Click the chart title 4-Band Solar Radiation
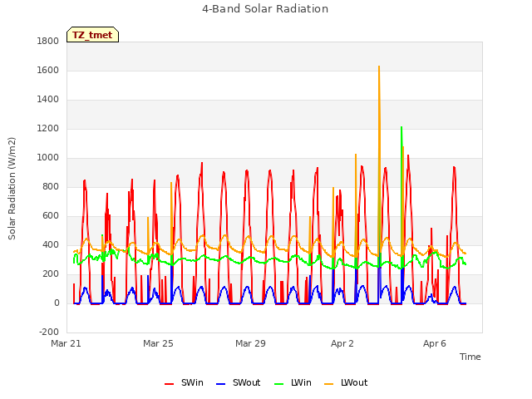Screen dimensions: 532x399 tap(265, 9)
